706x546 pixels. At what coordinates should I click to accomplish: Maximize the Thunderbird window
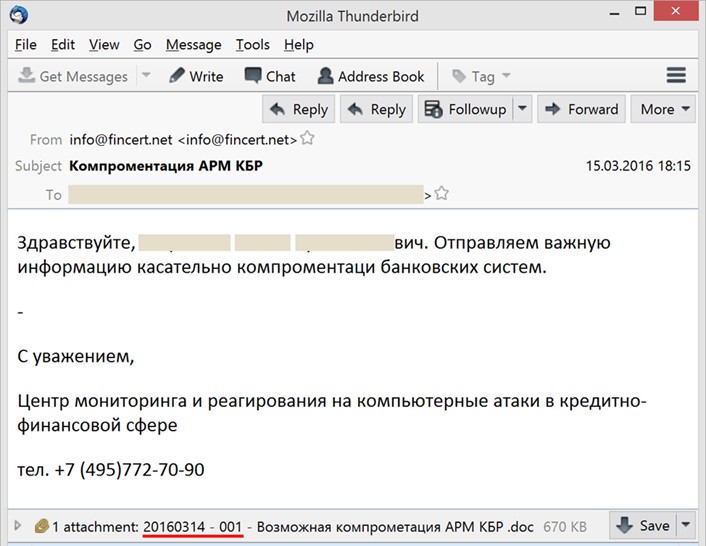click(640, 11)
